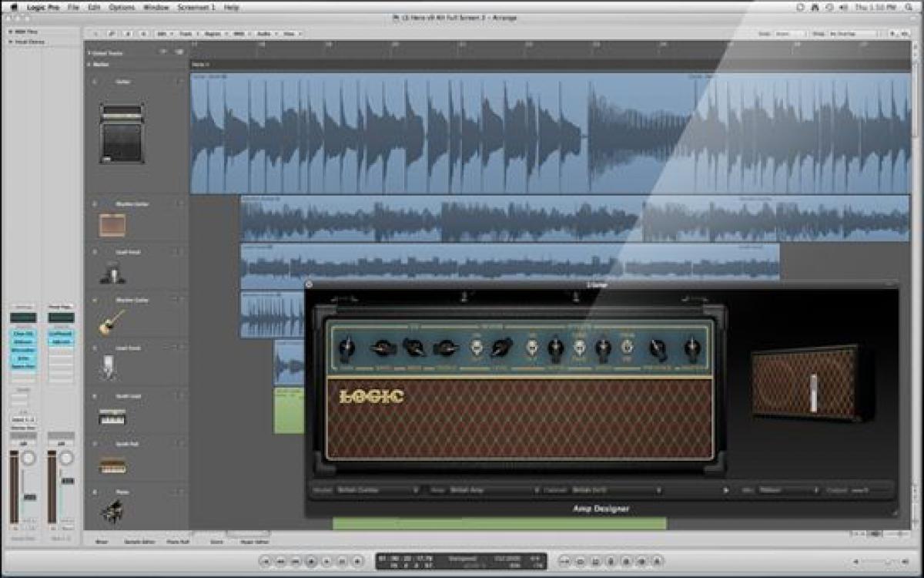The image size is (924, 578).
Task: Click the reverb Level knob on the amp
Action: pos(500,348)
